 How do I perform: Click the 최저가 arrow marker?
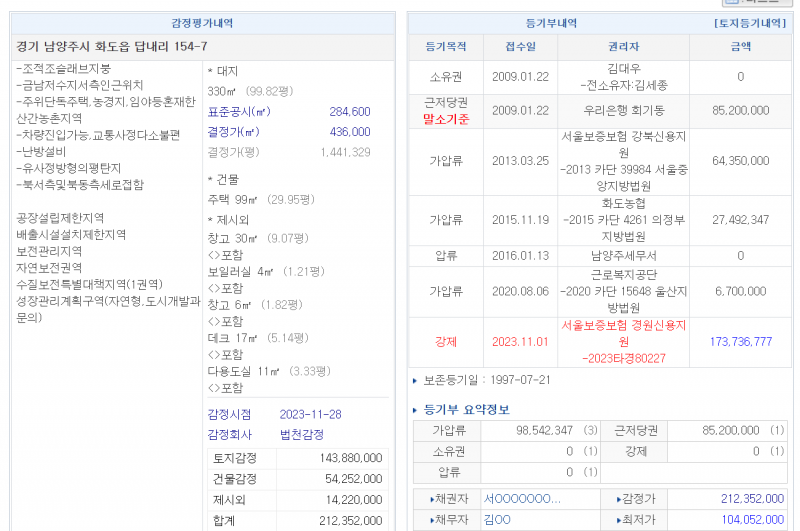pos(618,520)
